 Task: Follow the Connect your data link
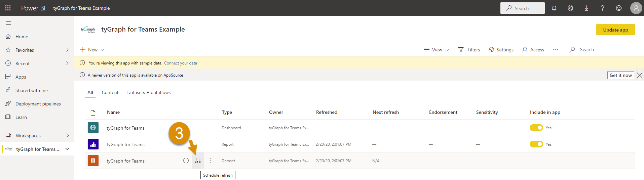click(181, 63)
